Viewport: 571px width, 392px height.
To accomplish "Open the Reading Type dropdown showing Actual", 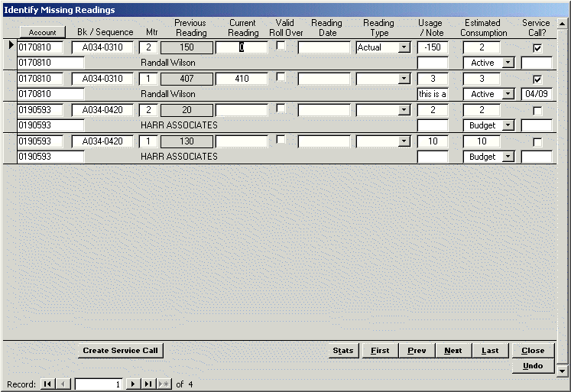I will [404, 47].
